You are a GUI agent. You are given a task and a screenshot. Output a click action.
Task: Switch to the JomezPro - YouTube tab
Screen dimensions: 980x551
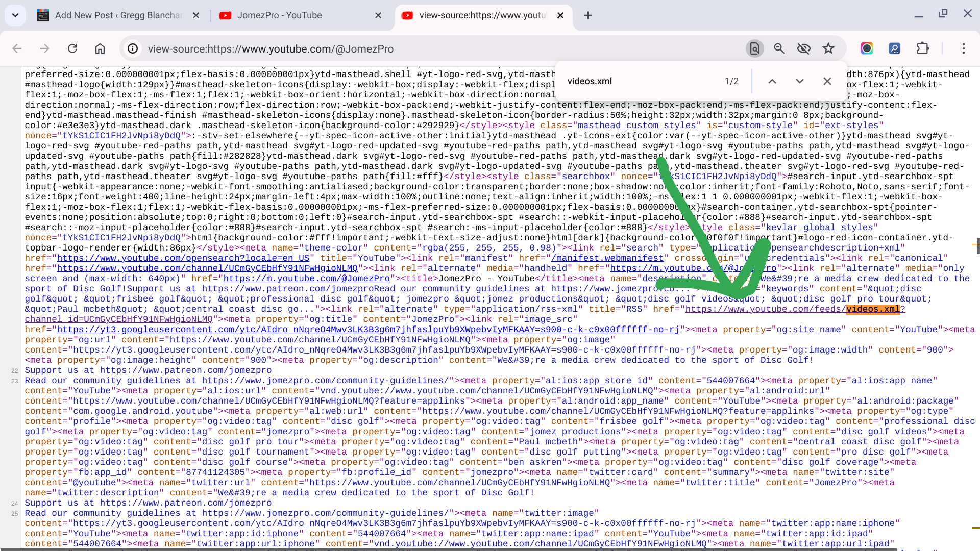pos(279,15)
